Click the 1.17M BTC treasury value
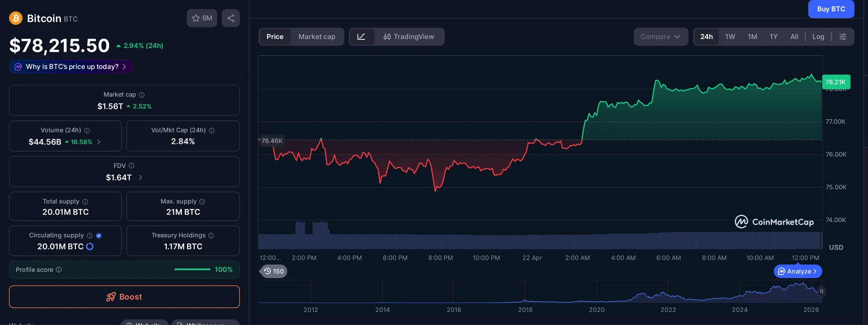Image resolution: width=868 pixels, height=325 pixels. point(183,246)
